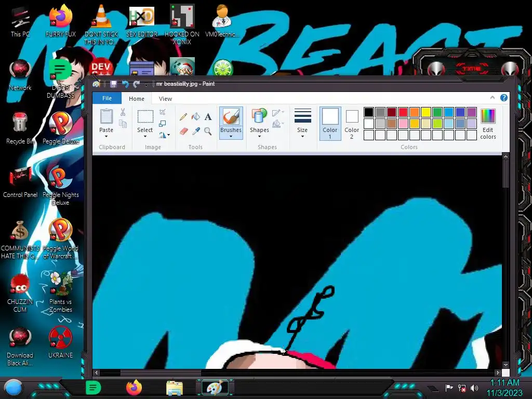The width and height of the screenshot is (532, 399).
Task: Select the UKRAINE desktop icon
Action: click(x=60, y=343)
